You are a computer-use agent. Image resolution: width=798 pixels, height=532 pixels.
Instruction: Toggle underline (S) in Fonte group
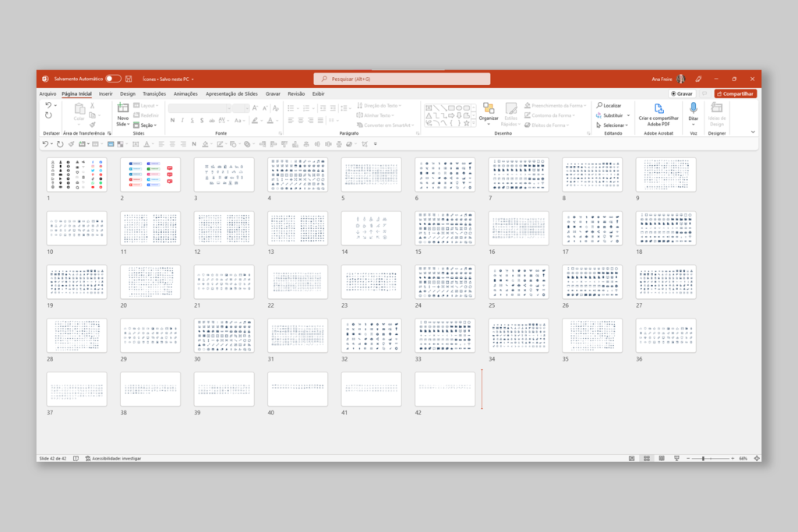[192, 121]
